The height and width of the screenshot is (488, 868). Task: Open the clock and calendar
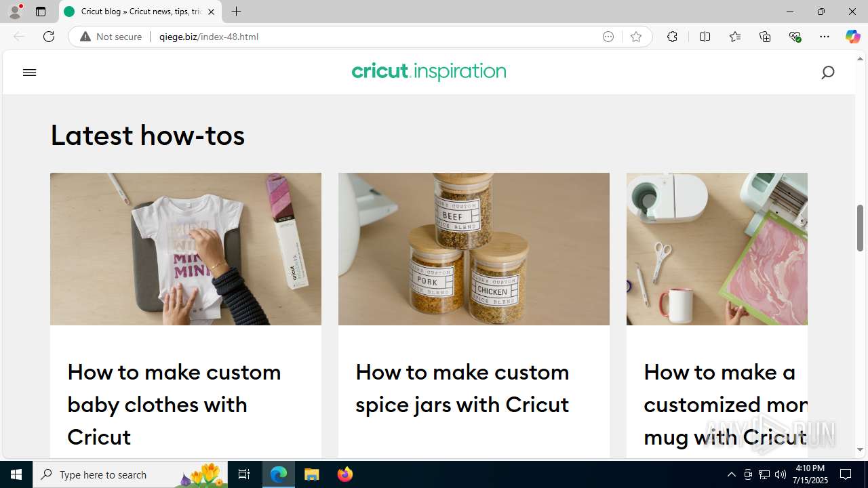point(812,474)
